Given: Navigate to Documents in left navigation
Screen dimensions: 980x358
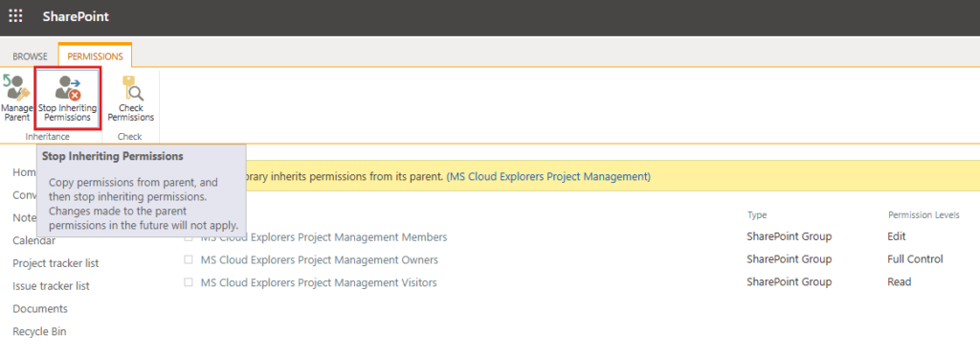Looking at the screenshot, I should [x=40, y=308].
